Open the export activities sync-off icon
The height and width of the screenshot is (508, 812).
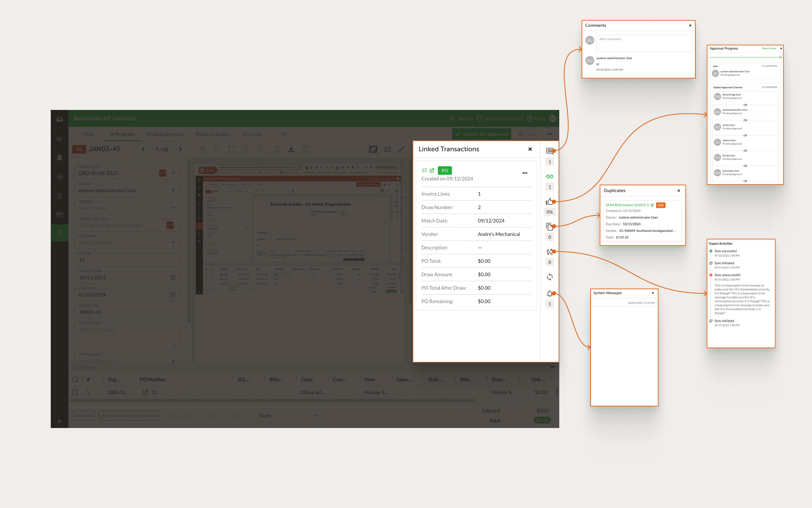click(549, 252)
